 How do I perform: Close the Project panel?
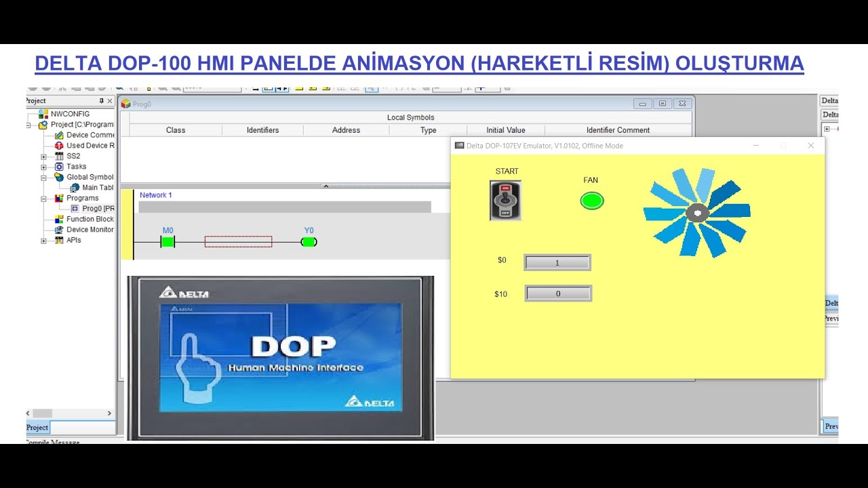click(x=110, y=101)
